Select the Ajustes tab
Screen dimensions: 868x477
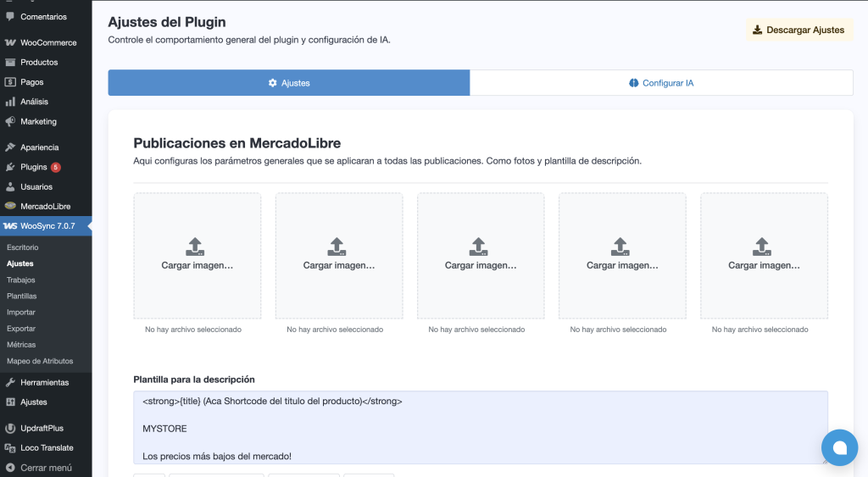pos(289,83)
